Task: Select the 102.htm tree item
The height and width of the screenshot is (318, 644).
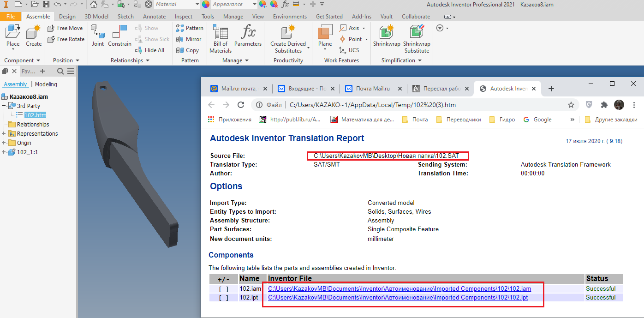Action: (x=35, y=115)
